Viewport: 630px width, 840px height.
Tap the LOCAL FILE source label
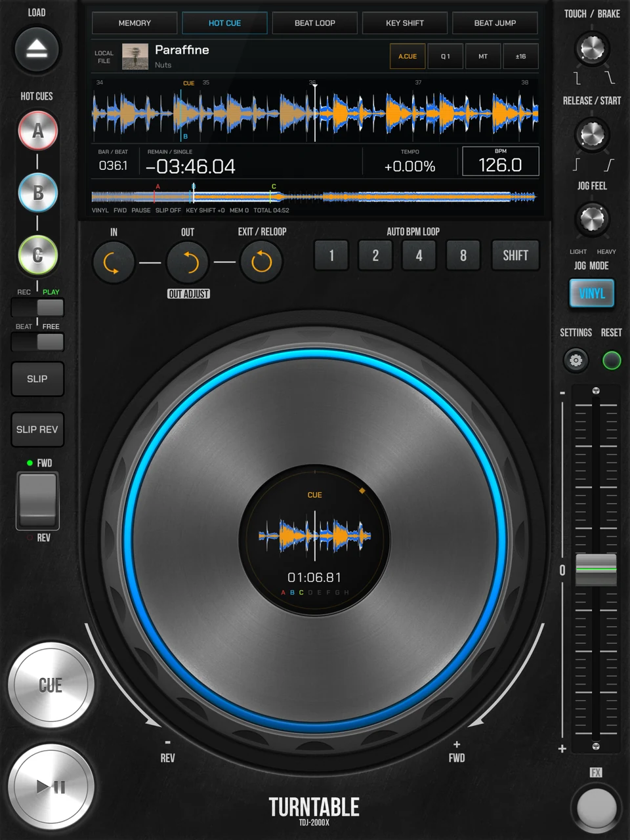tap(104, 57)
